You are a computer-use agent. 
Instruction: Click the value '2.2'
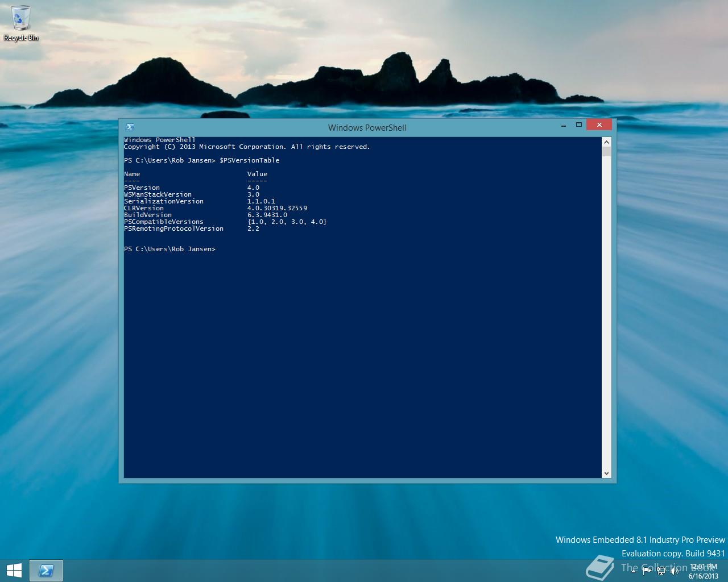point(253,228)
